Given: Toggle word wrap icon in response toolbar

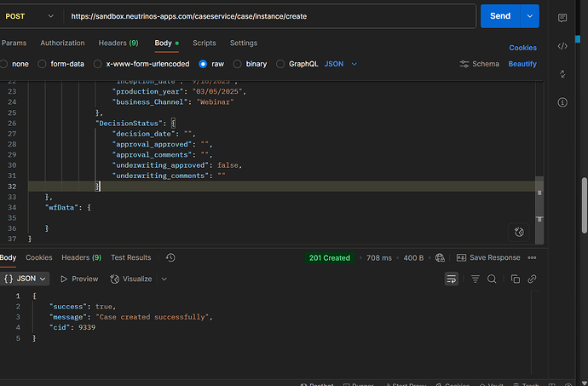Looking at the screenshot, I should point(452,279).
